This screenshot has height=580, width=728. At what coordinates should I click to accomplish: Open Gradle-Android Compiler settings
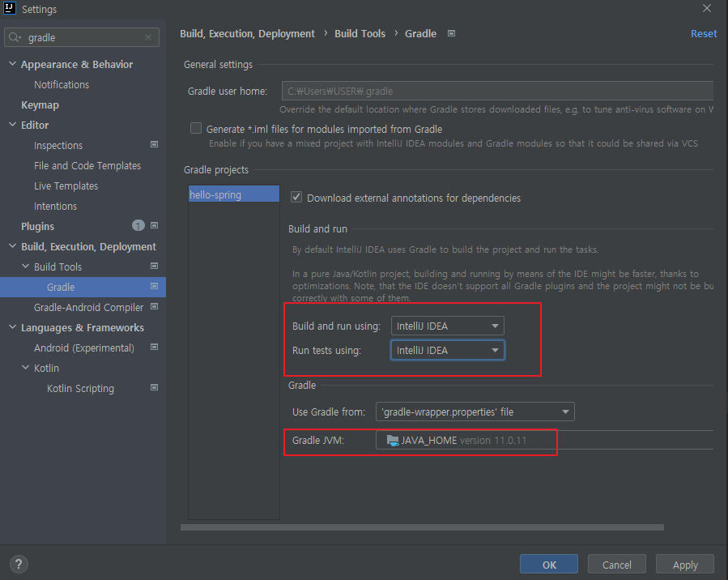(x=89, y=307)
